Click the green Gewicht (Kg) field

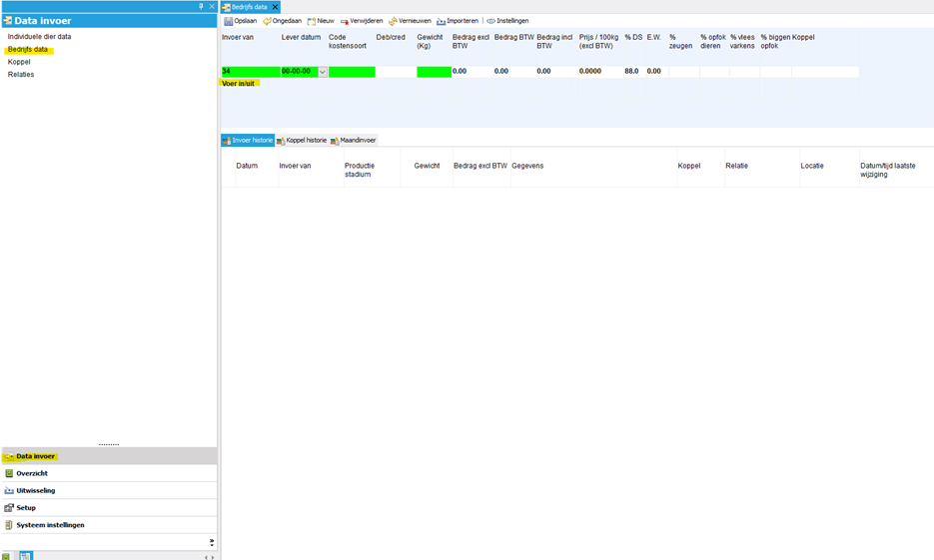pos(435,72)
